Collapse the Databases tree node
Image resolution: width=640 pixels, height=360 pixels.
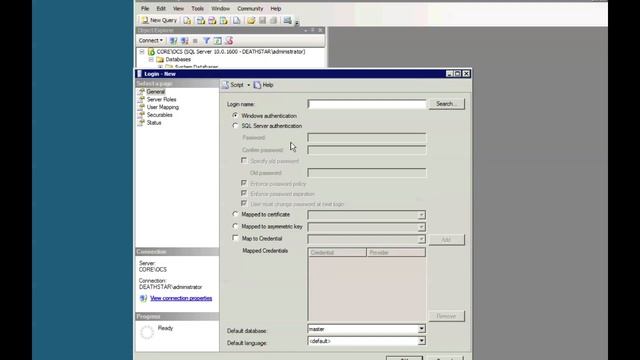(x=151, y=60)
